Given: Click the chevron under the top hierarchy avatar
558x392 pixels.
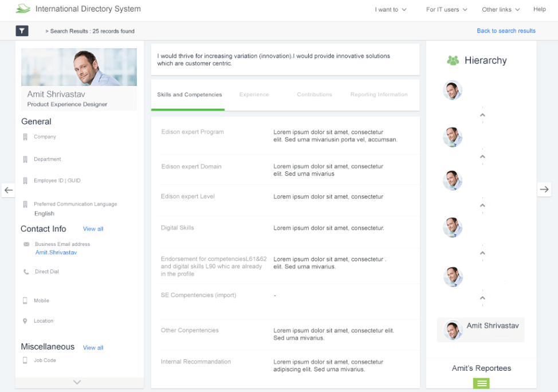Looking at the screenshot, I should click(482, 115).
